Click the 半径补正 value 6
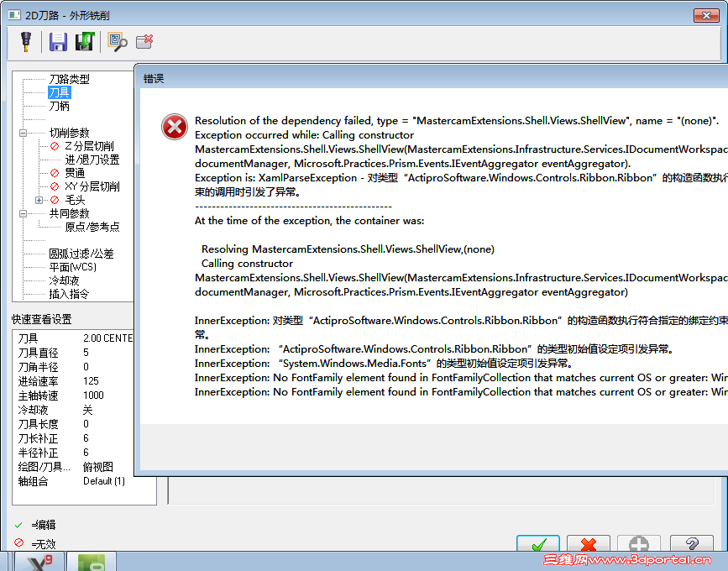 86,453
